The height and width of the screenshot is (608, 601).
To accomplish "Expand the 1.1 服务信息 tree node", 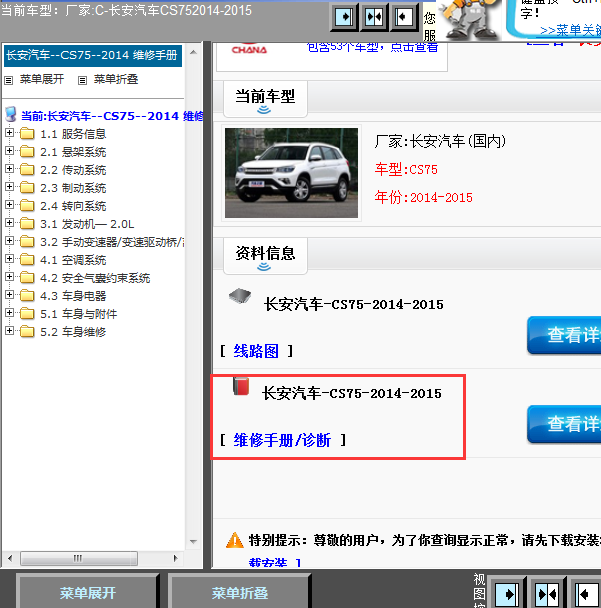I will (9, 133).
